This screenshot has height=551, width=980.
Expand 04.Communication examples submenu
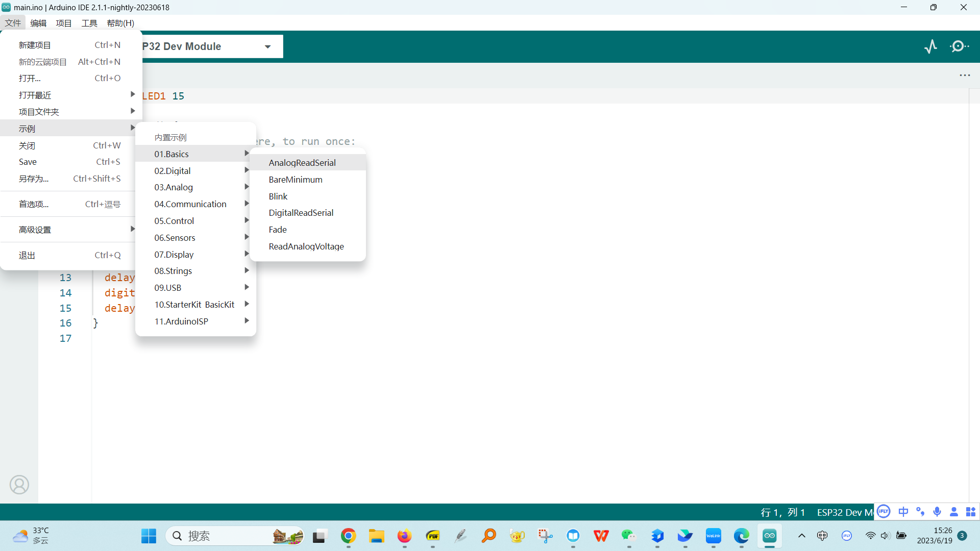click(196, 204)
